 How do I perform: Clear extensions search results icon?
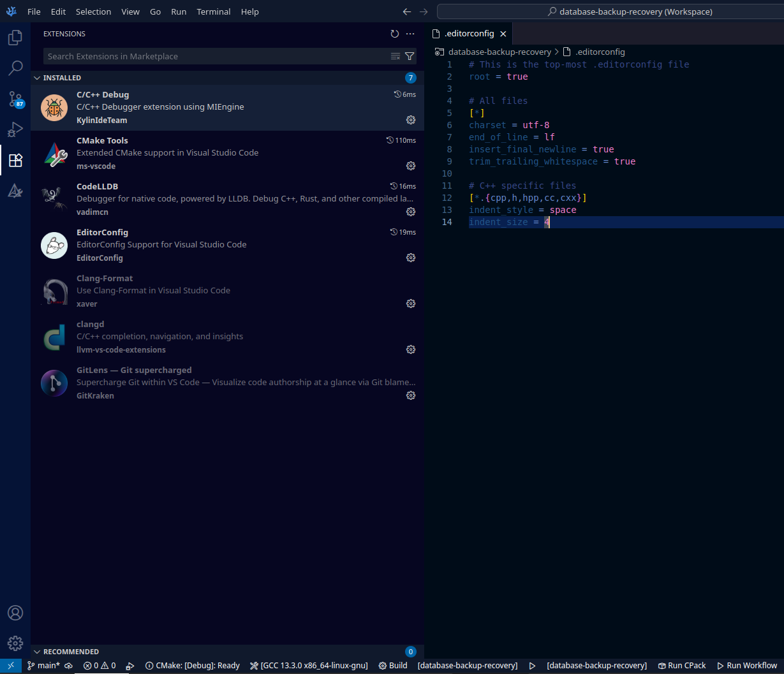[x=396, y=56]
